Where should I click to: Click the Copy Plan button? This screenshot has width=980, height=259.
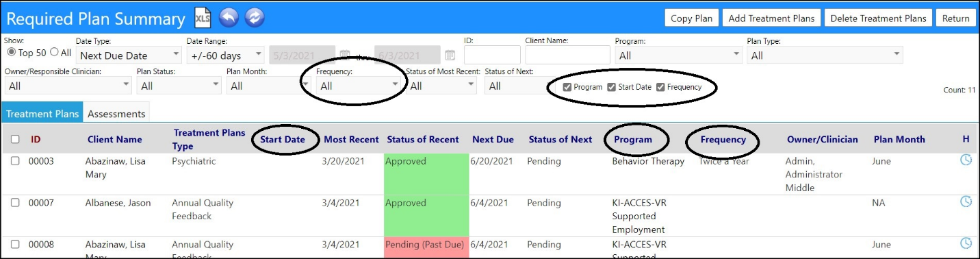tap(691, 18)
